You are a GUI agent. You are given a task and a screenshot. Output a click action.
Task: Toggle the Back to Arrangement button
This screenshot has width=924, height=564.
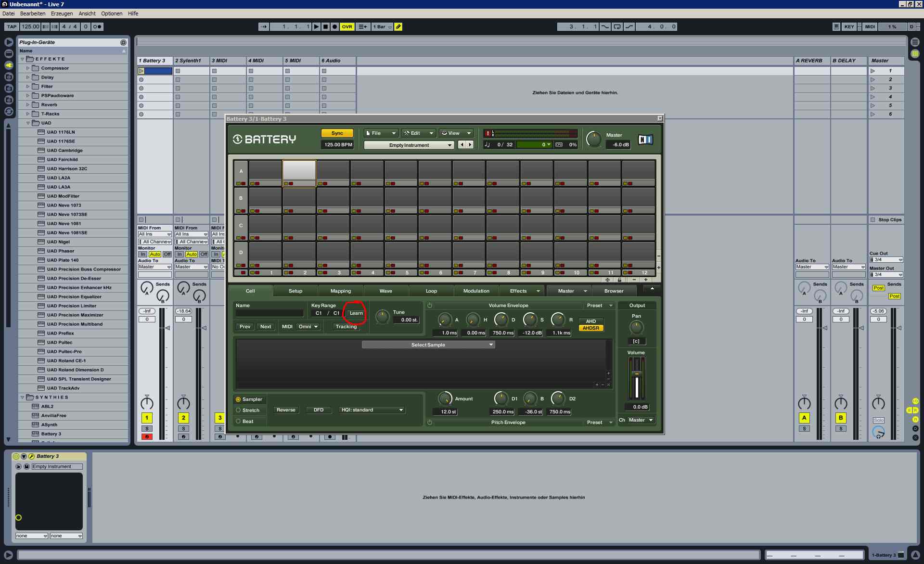click(x=363, y=27)
